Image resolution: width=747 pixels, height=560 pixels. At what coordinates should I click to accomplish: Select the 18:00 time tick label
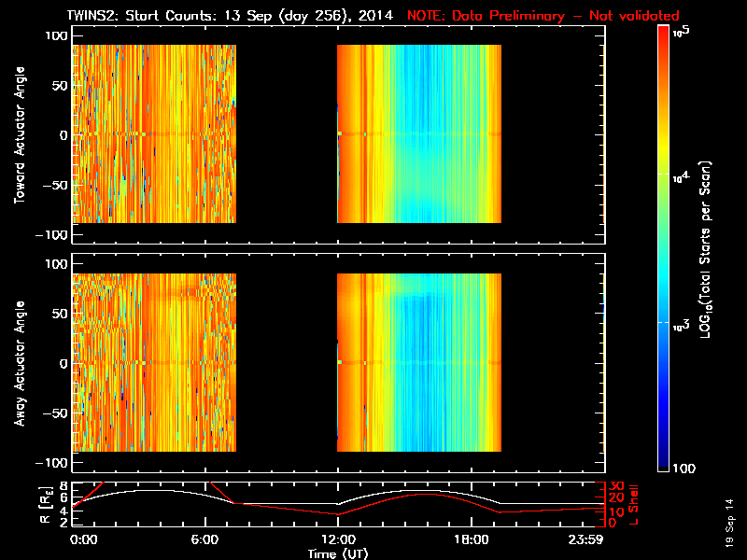(471, 539)
